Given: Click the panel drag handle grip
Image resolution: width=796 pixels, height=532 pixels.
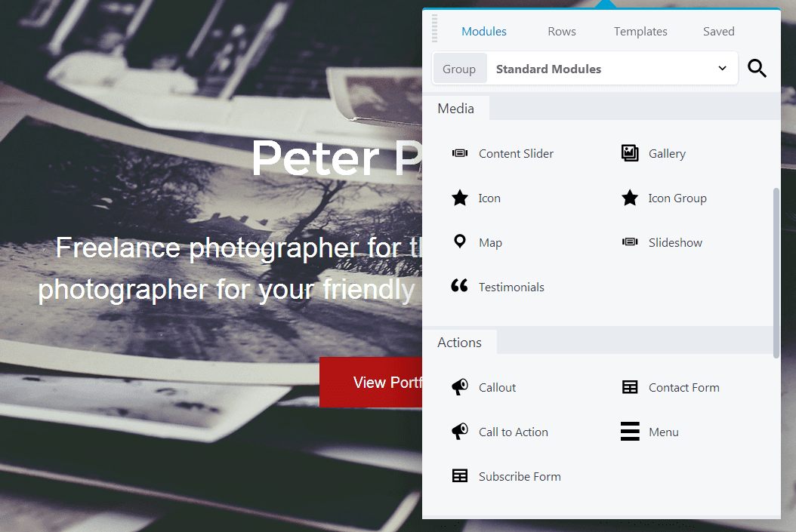Looking at the screenshot, I should coord(434,29).
